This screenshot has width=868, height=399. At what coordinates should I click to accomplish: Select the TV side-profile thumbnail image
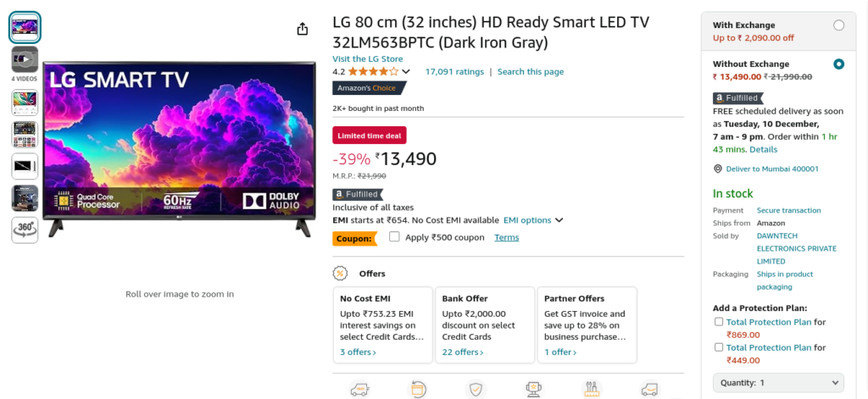25,166
